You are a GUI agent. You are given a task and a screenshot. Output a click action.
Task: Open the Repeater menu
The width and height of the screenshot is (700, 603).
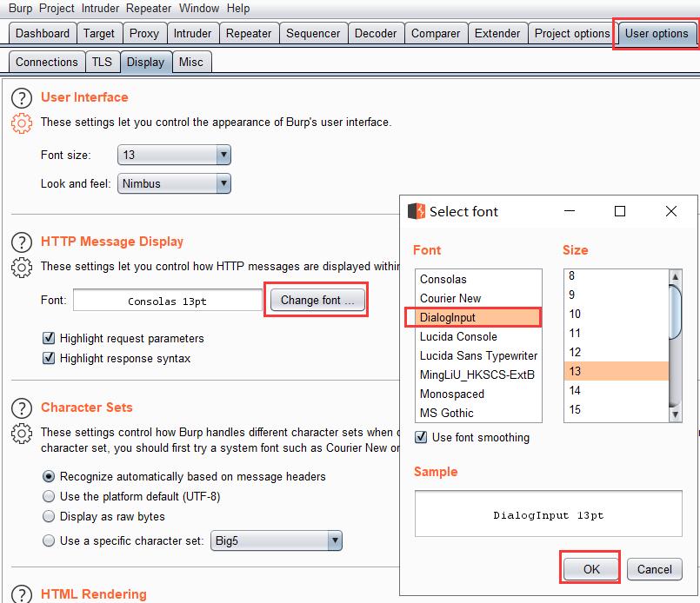(148, 8)
